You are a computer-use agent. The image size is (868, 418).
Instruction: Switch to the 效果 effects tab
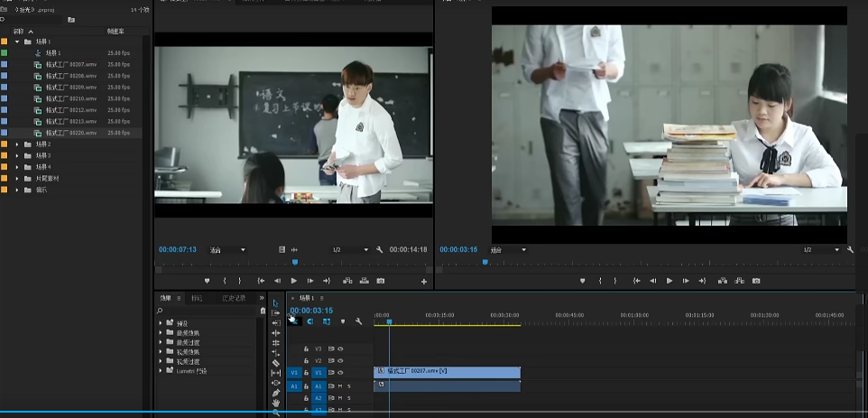[165, 298]
